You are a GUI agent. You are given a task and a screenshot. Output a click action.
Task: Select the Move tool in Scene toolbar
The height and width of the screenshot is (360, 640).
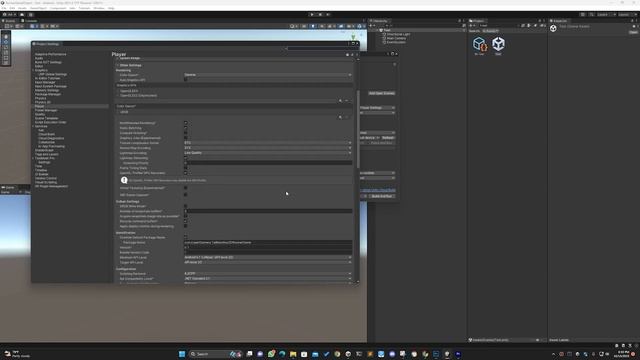click(x=6, y=42)
